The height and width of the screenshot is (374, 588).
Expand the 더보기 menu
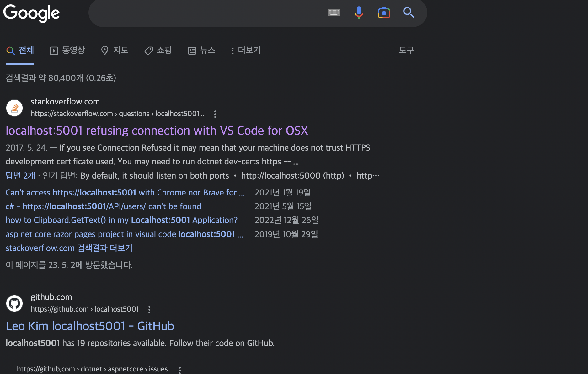tap(246, 50)
